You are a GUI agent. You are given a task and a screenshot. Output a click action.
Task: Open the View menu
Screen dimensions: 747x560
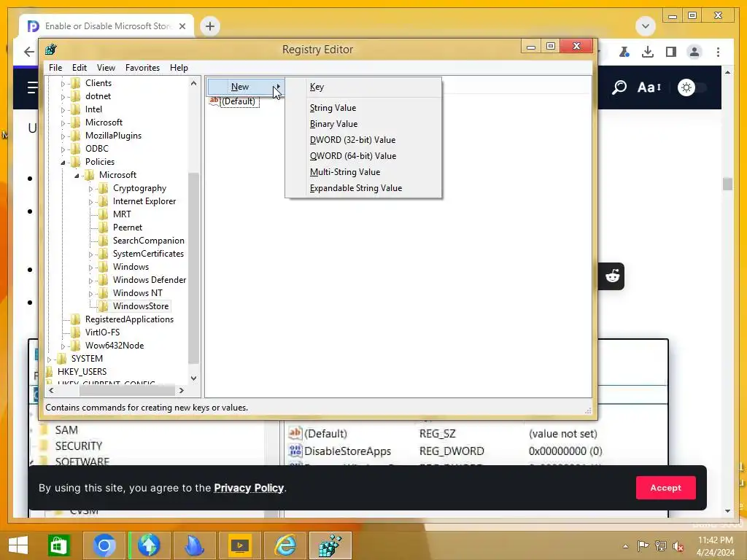point(106,68)
